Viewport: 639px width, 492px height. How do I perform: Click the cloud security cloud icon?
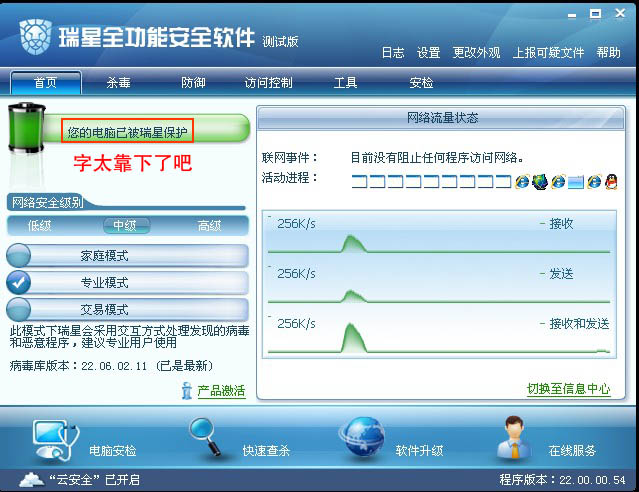[x=31, y=480]
